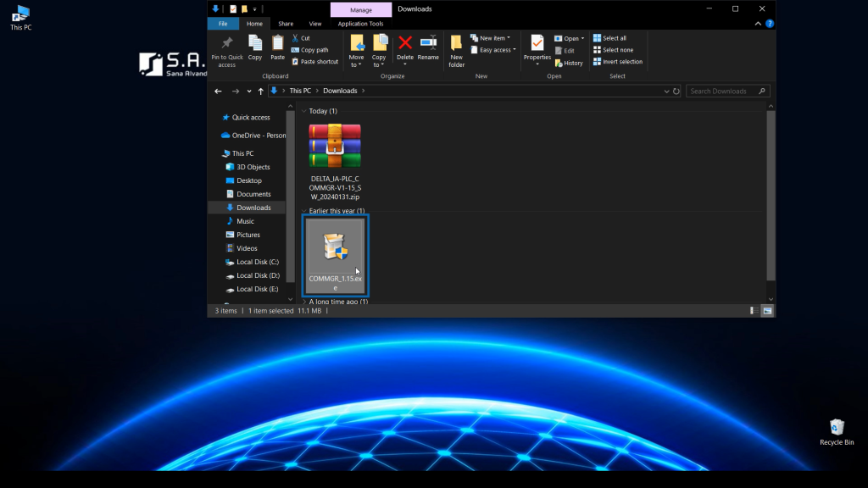This screenshot has width=868, height=488.
Task: Open file Properties
Action: click(537, 50)
